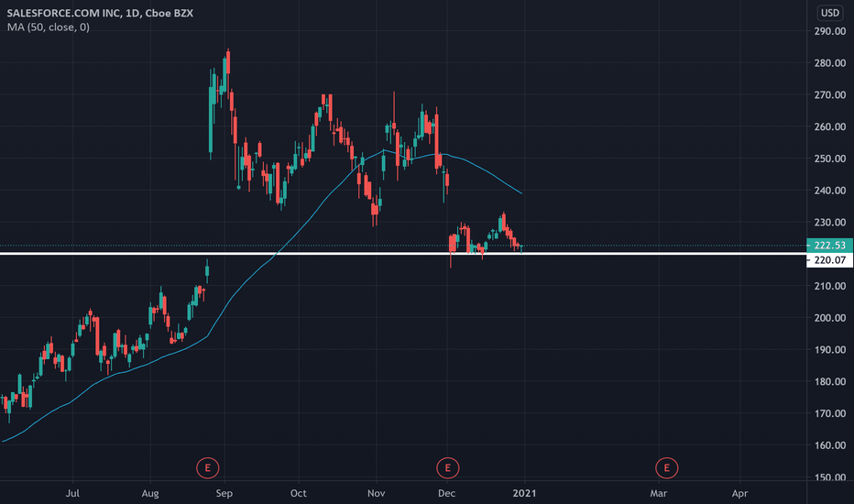Click the August earnings 'E' marker
854x504 pixels.
(x=207, y=467)
